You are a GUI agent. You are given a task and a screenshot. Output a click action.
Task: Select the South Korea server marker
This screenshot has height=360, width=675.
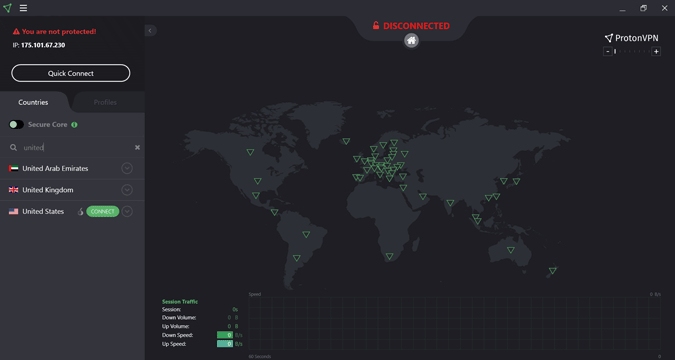pos(504,181)
